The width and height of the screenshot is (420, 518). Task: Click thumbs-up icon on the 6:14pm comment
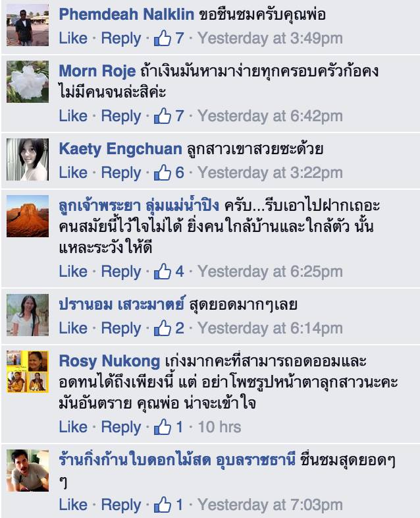163,328
